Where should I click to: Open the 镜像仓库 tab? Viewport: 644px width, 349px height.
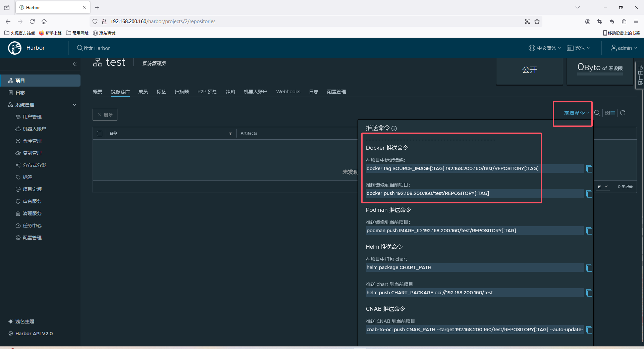(x=120, y=92)
